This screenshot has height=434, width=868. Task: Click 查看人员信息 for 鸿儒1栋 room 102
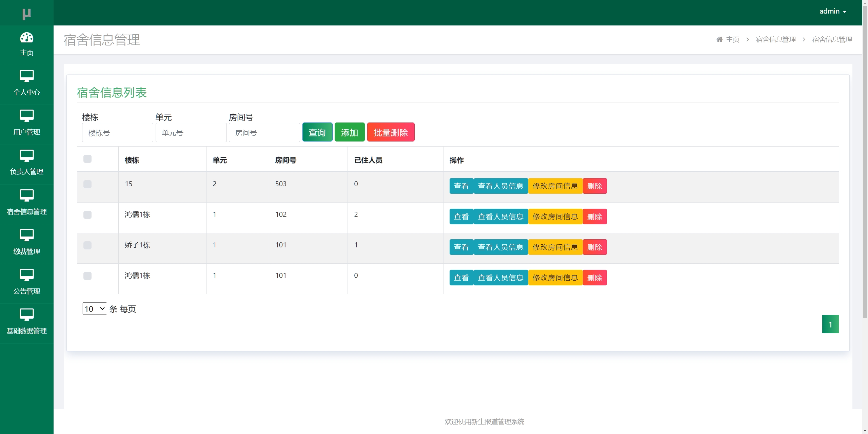click(x=500, y=216)
